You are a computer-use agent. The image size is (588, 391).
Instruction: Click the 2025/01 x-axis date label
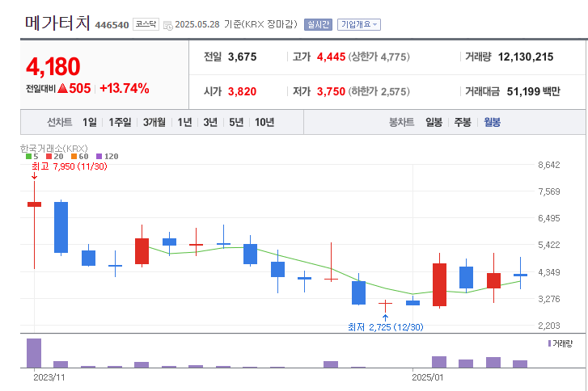428,377
